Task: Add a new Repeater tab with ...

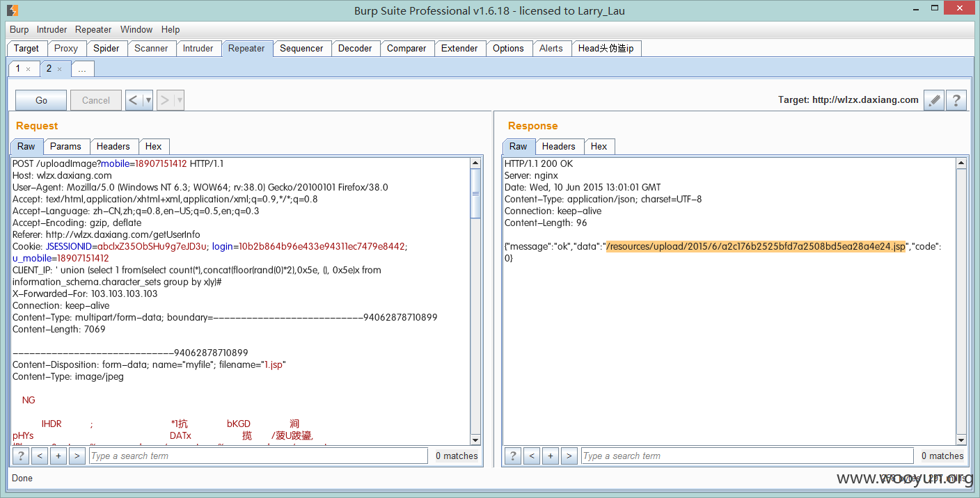Action: pyautogui.click(x=82, y=69)
